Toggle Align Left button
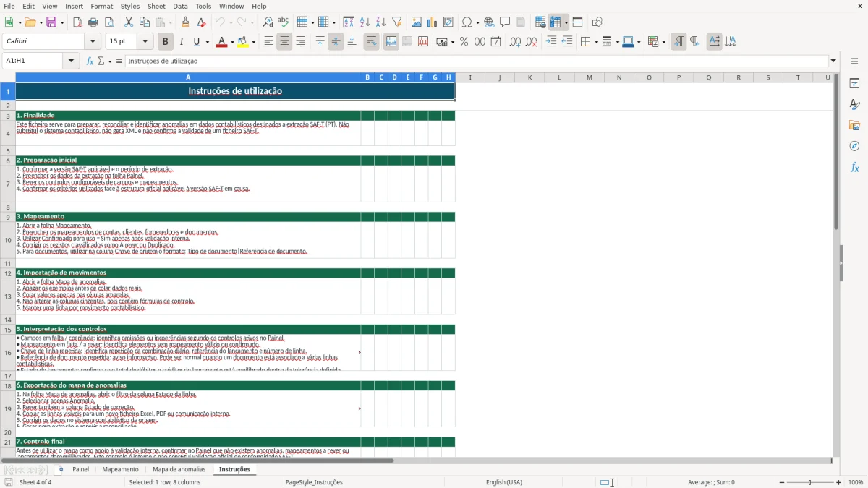The width and height of the screenshot is (868, 488). (x=268, y=42)
